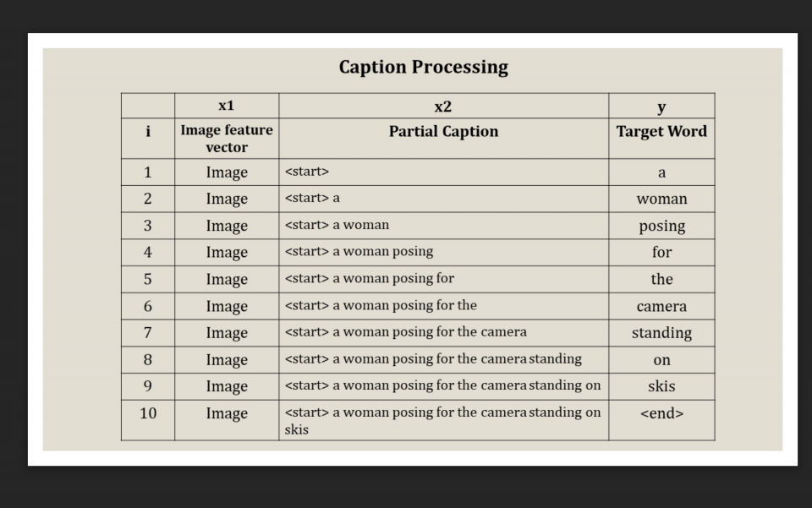Click the target word 'posing'
This screenshot has width=812, height=508.
coord(661,227)
